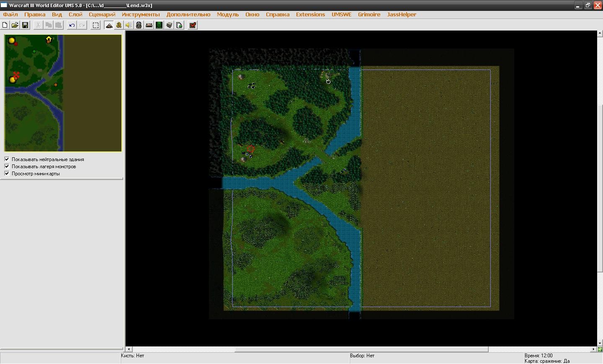Open the Sound Editor speaker icon

[x=129, y=25]
